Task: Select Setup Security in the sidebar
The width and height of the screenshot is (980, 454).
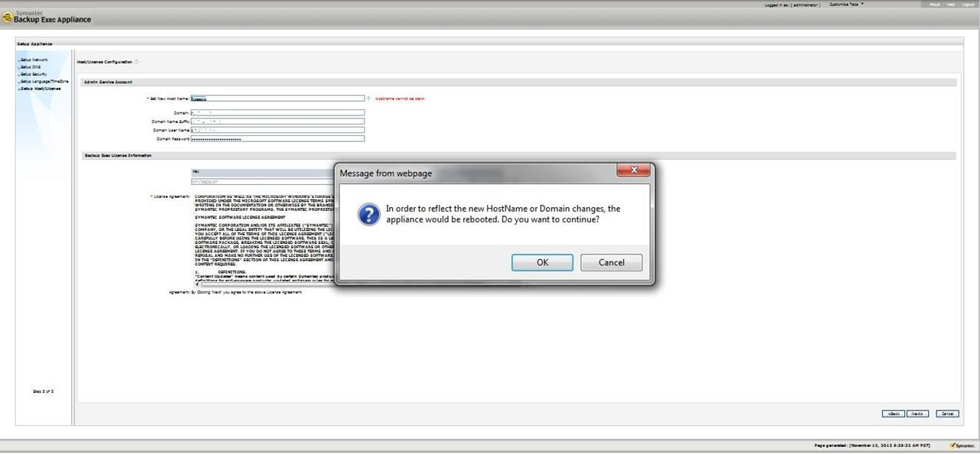Action: point(34,74)
